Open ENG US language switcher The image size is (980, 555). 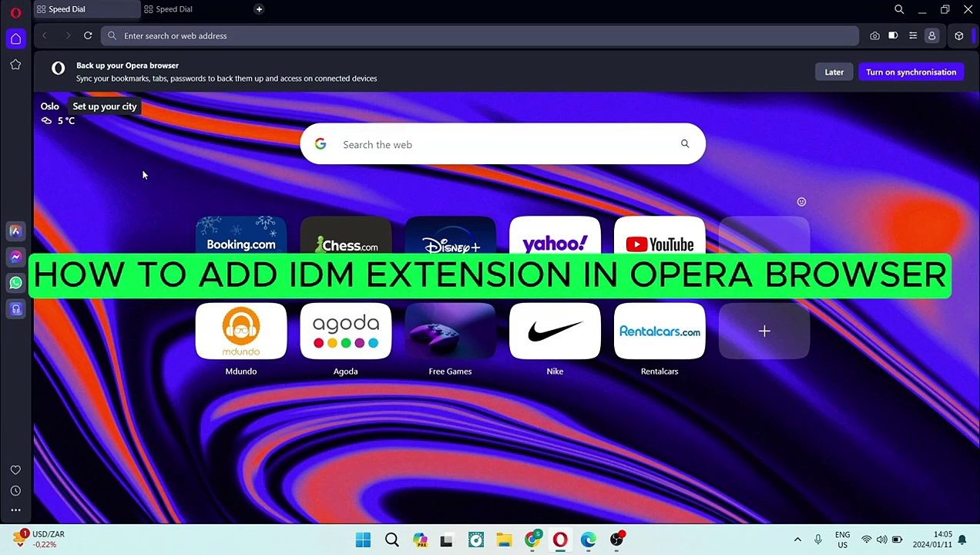843,540
